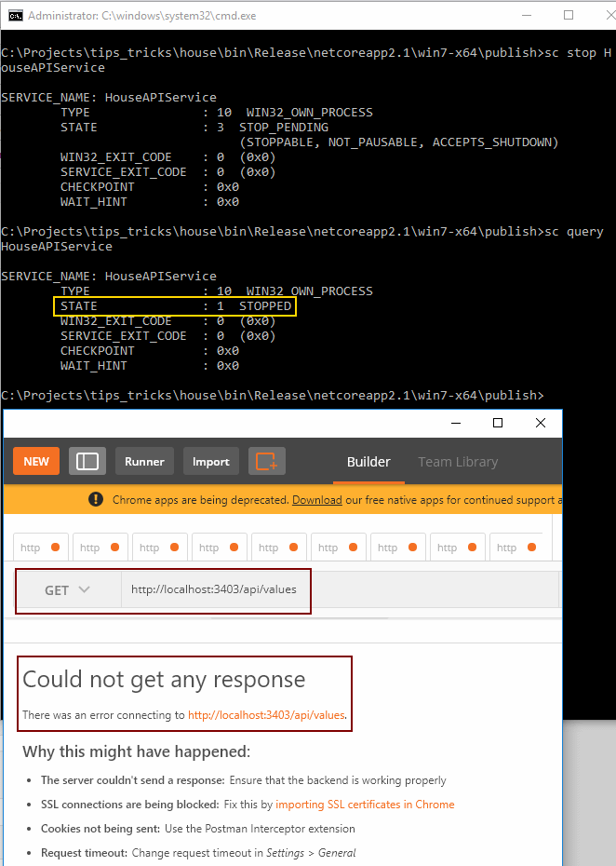The width and height of the screenshot is (616, 866).
Task: Open a new Postman window icon
Action: pos(267,461)
